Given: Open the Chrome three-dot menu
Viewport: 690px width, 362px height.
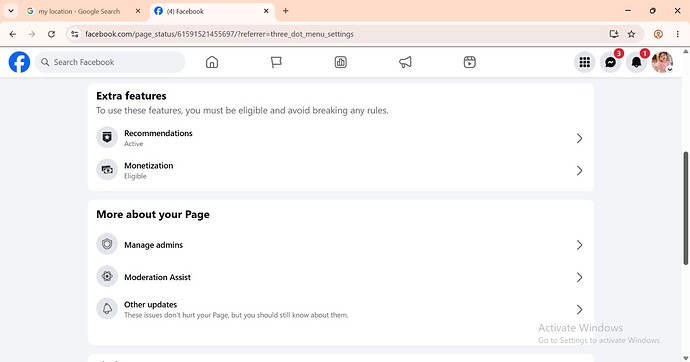Looking at the screenshot, I should pos(678,34).
